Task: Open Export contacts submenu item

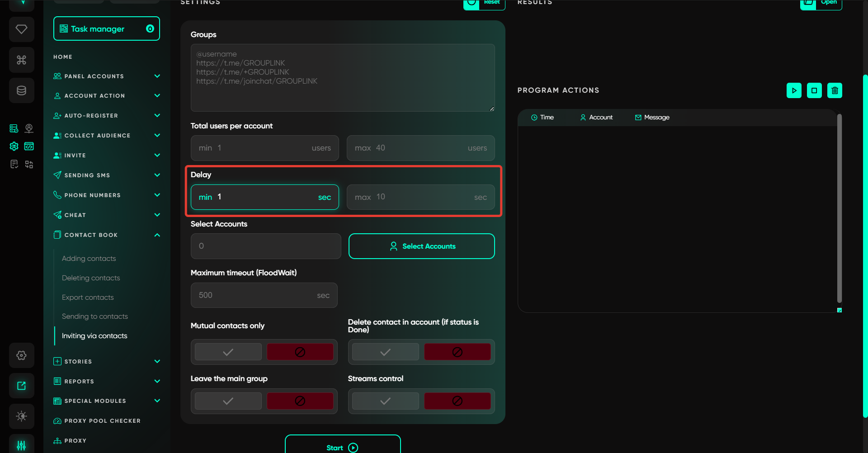Action: click(88, 297)
